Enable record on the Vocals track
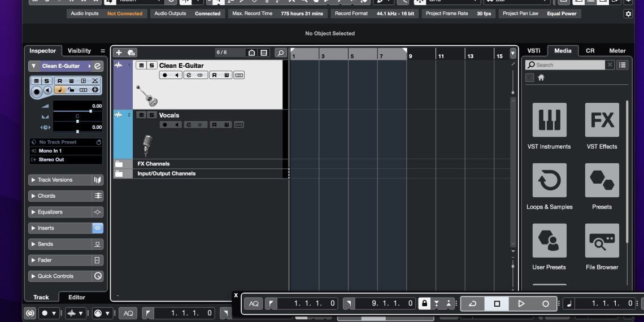This screenshot has height=322, width=644. [164, 125]
